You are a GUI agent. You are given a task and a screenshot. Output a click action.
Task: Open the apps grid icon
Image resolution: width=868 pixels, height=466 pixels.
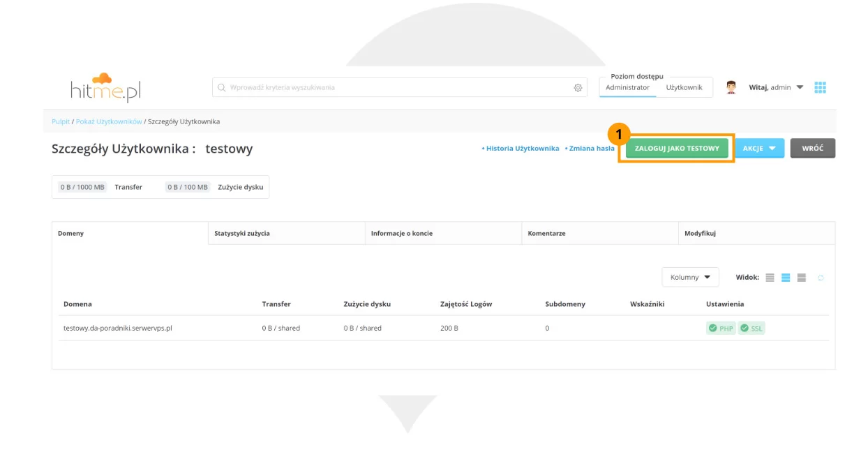821,87
